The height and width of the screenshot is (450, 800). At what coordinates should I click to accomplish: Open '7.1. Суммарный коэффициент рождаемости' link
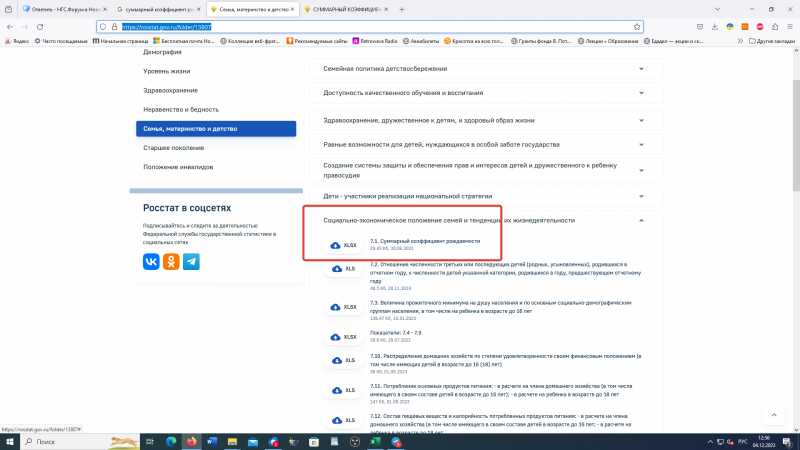(425, 241)
